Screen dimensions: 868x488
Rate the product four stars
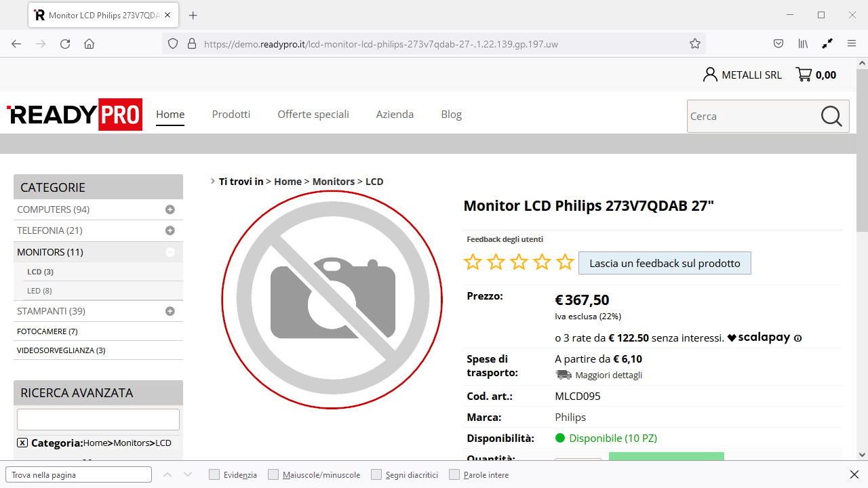tap(542, 262)
